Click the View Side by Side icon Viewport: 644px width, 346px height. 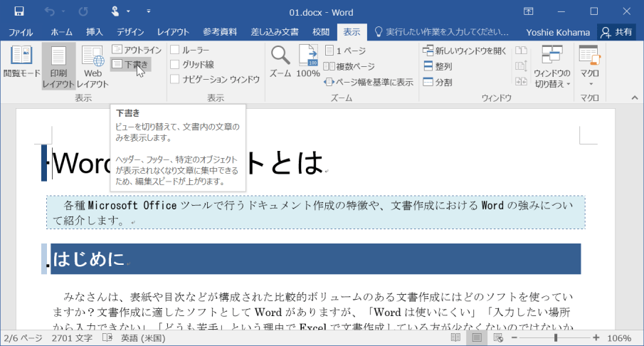pos(521,51)
